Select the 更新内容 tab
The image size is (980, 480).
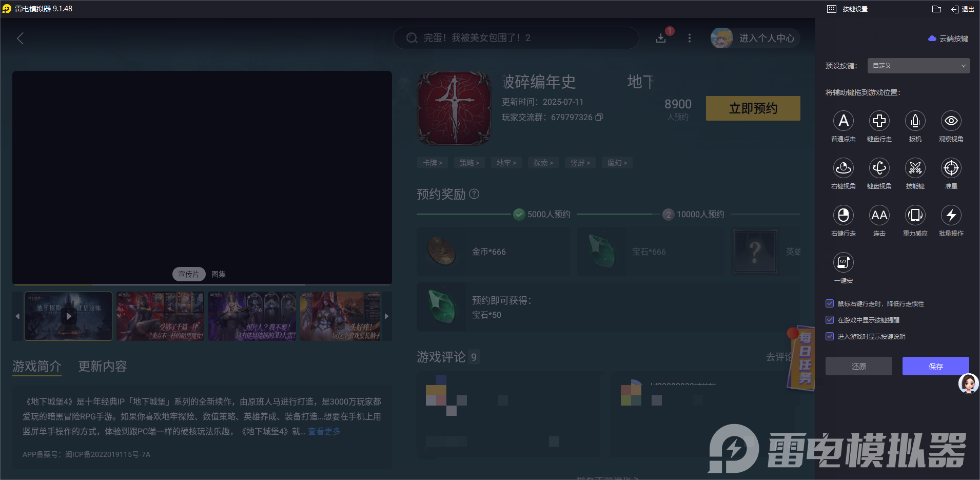pyautogui.click(x=103, y=366)
